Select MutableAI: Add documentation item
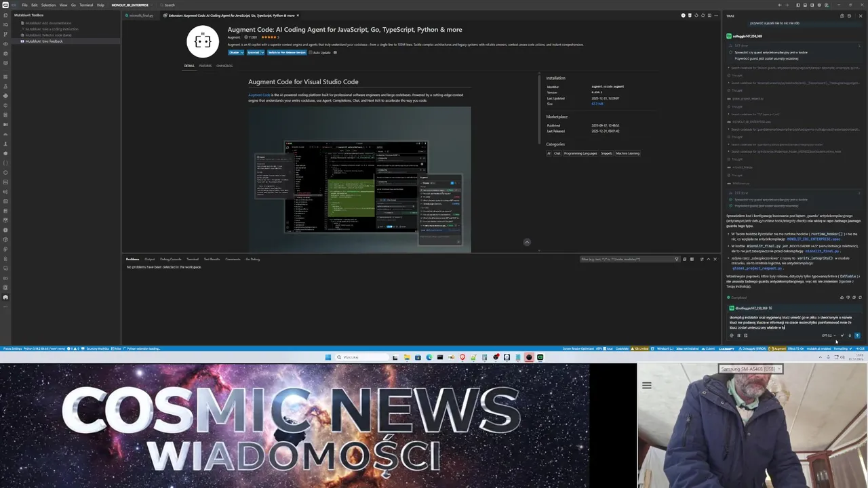Screen dimensions: 868x488 48,23
